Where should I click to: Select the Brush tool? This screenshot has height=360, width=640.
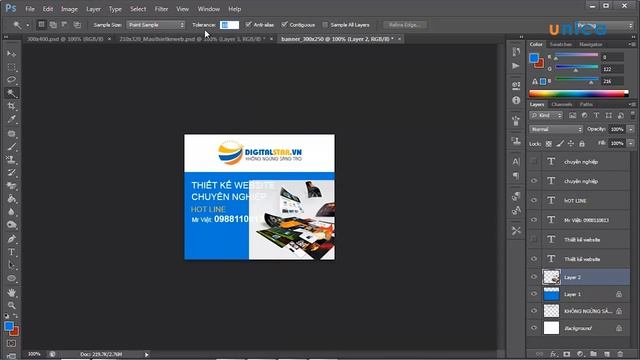(x=11, y=147)
